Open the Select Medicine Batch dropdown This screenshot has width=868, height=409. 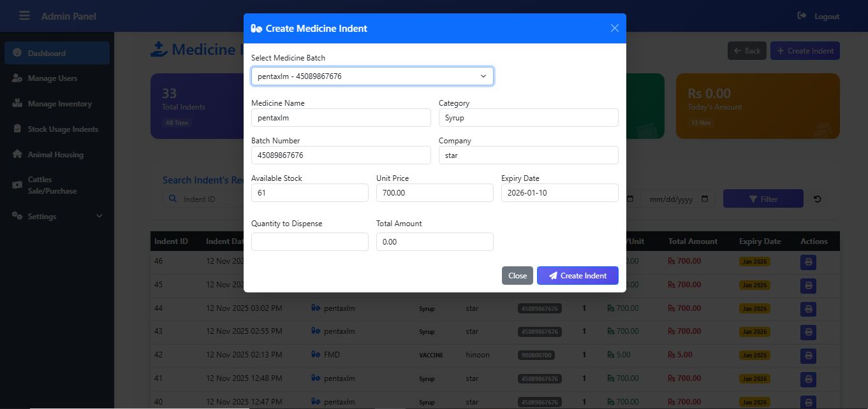point(372,76)
